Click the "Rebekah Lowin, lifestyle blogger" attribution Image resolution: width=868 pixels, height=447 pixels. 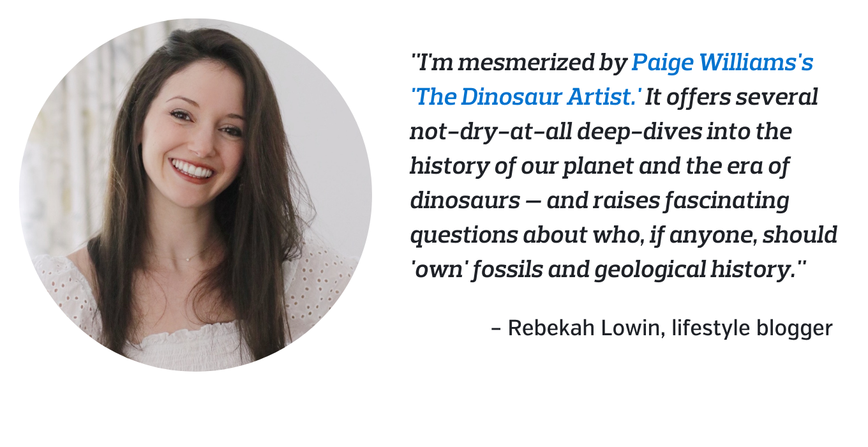(662, 328)
